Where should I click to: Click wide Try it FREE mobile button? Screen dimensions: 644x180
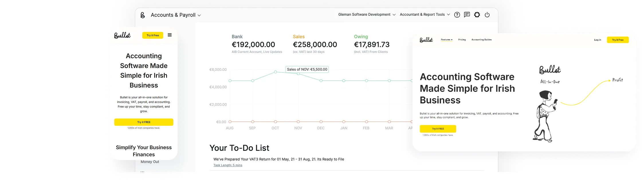tap(144, 122)
